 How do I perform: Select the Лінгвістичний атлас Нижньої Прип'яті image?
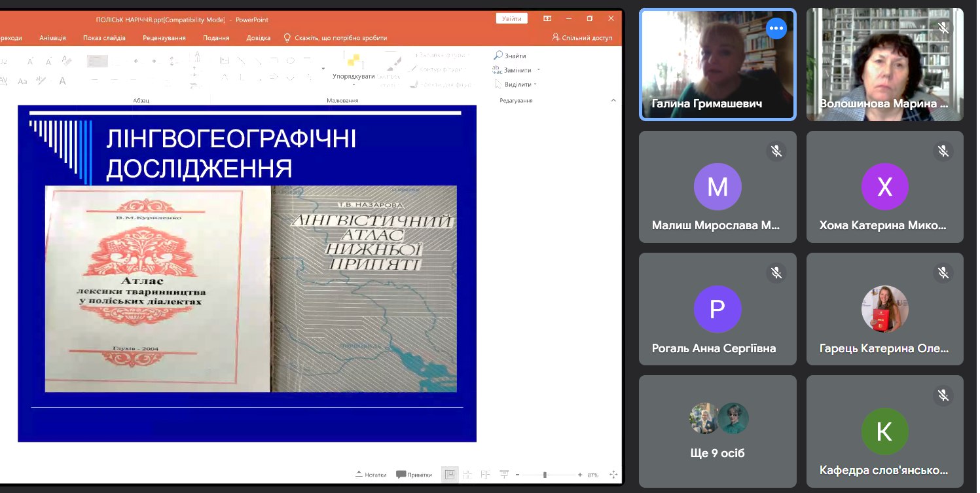click(x=364, y=289)
